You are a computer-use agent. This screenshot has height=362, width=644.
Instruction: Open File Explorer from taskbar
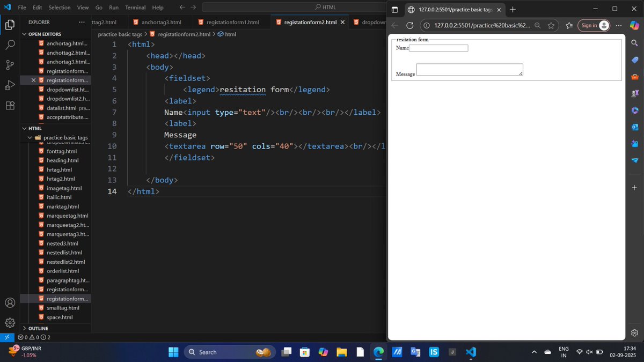click(342, 352)
